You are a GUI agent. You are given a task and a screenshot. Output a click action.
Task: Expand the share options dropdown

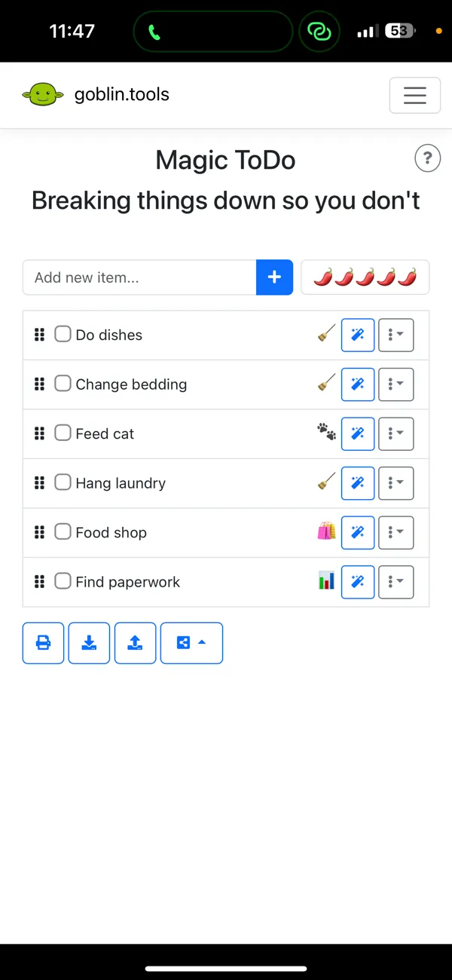point(191,643)
